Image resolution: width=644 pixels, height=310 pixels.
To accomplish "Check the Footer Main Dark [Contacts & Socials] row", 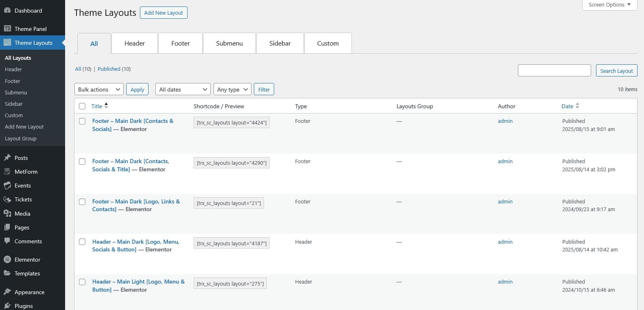I will point(82,121).
